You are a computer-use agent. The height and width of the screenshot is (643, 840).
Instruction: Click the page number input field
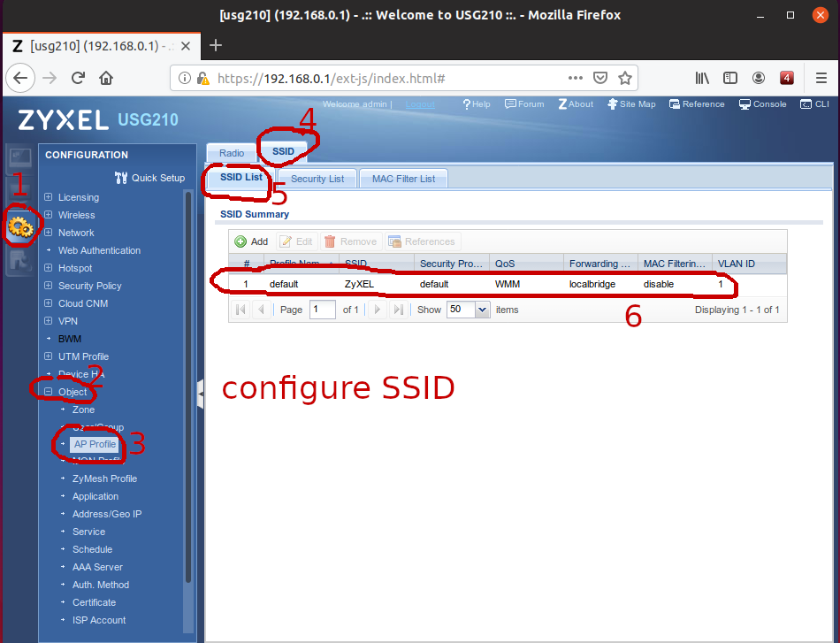coord(323,310)
